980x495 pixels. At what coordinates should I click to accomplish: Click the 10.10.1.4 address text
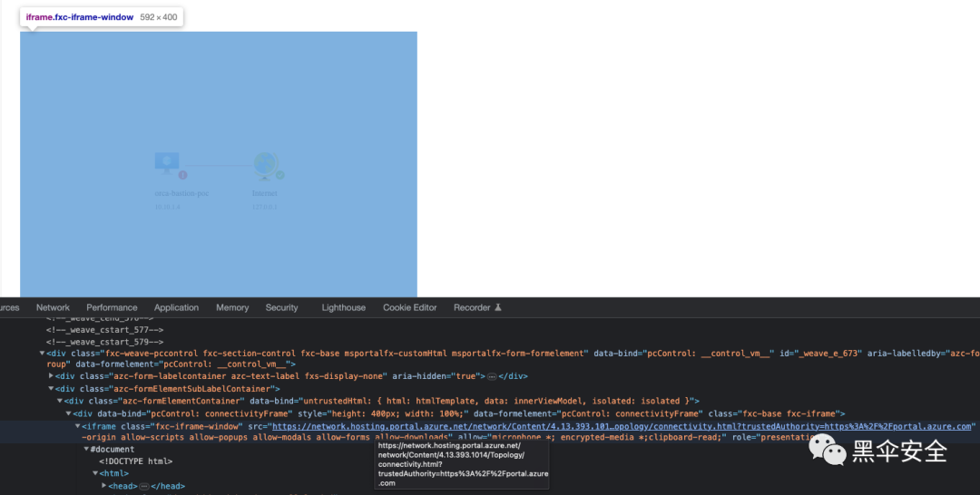pos(168,207)
